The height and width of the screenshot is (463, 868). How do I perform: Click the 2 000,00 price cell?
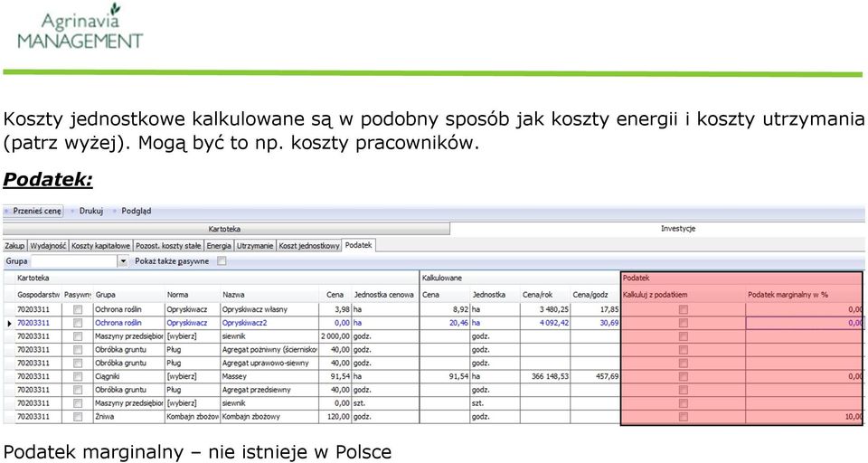tap(335, 336)
